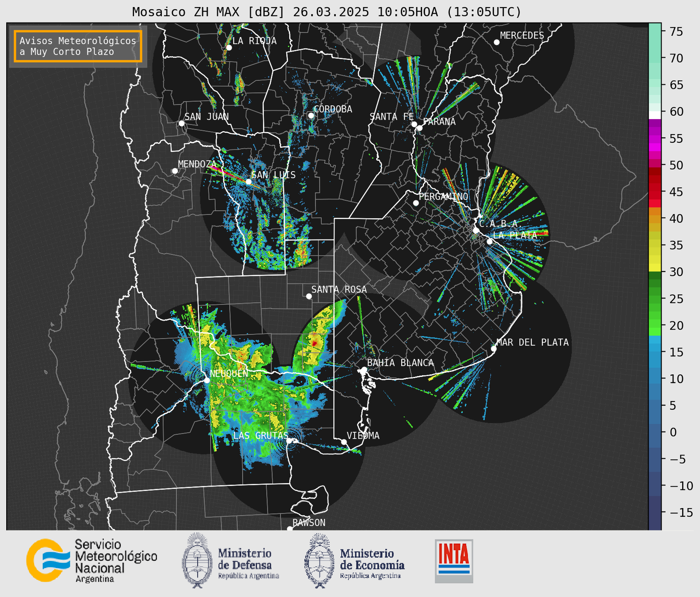This screenshot has width=700, height=597.
Task: Select the VIEDMA city marker
Action: point(344,442)
